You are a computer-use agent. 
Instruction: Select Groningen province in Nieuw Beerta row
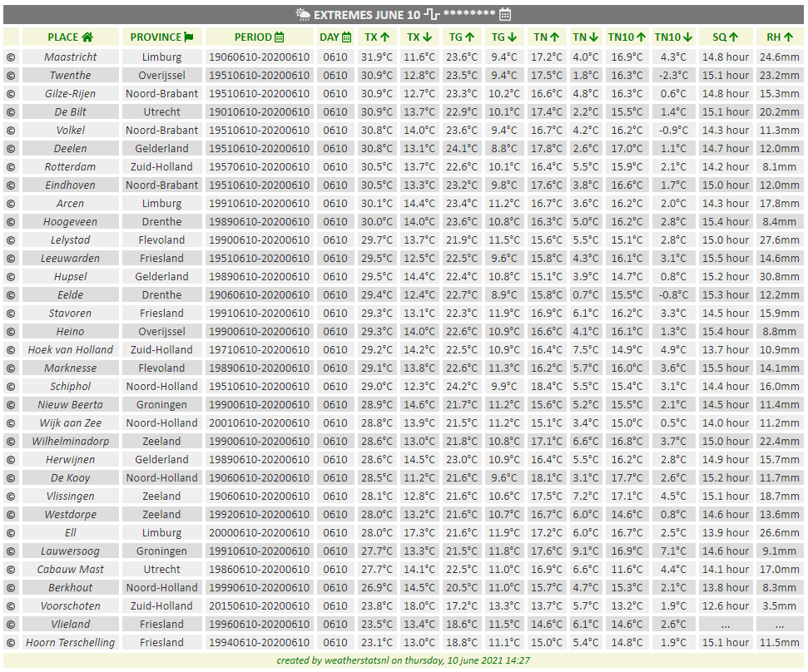[x=161, y=405]
